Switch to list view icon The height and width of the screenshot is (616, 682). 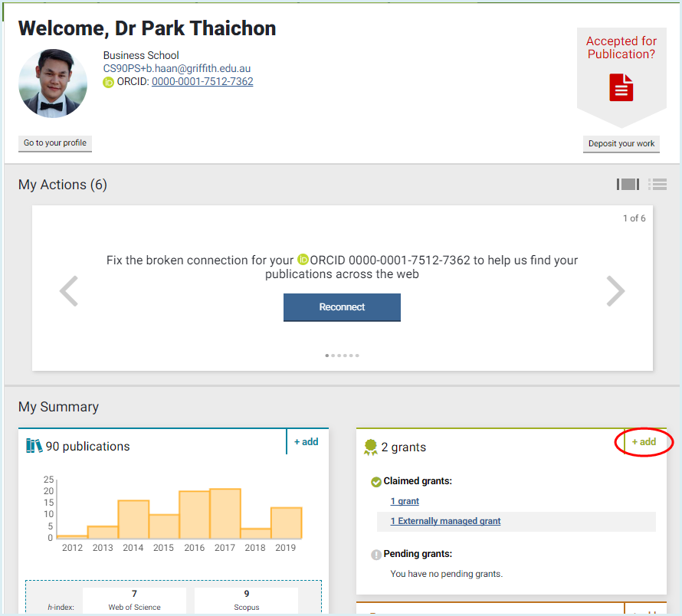click(x=657, y=185)
